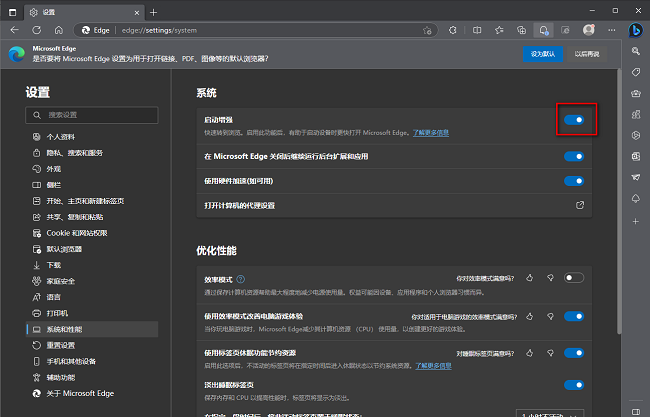Open 了解更多信息 link under 使用标签页休眠功能节约资源
Viewport: 650px width, 417px height.
(434, 366)
